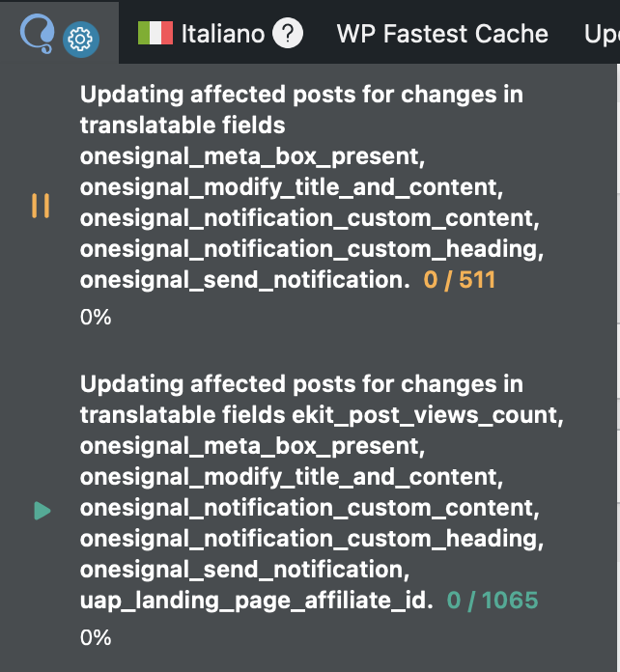Click the cut-off menu item after WP Fastest Cache
The width and height of the screenshot is (620, 672).
(x=601, y=34)
